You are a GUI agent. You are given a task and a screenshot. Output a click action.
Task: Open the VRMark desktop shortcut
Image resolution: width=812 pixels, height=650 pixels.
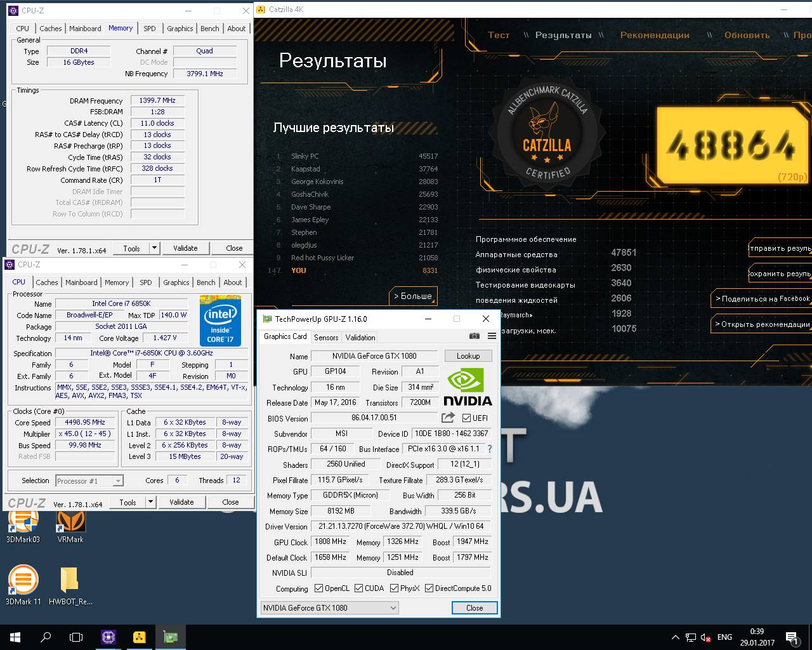(70, 526)
